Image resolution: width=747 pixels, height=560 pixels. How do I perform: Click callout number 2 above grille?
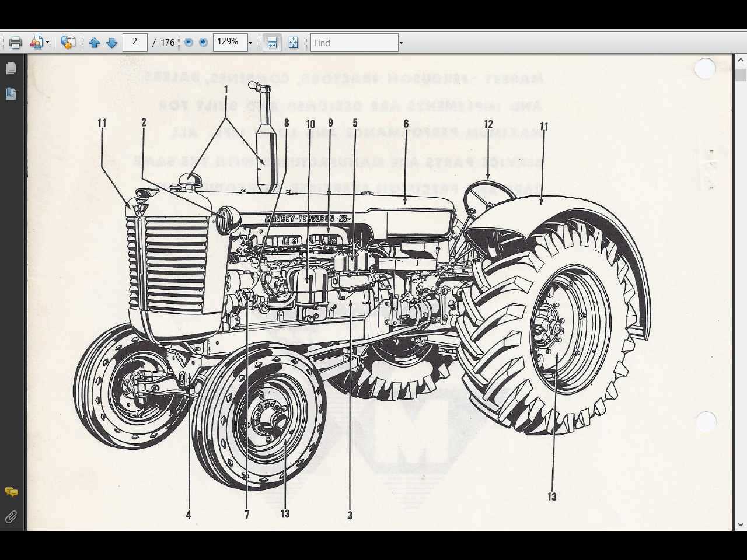click(x=144, y=122)
